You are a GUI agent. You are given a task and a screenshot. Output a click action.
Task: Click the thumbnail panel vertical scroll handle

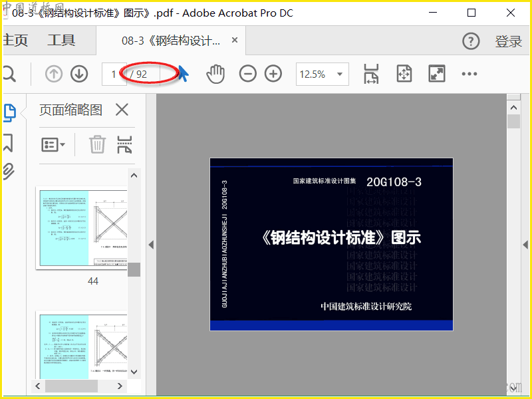coord(134,269)
